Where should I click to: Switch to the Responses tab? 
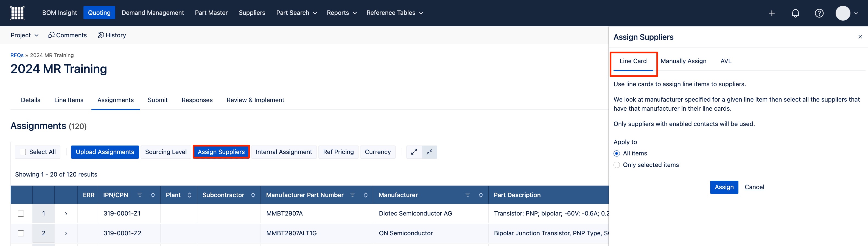tap(197, 100)
